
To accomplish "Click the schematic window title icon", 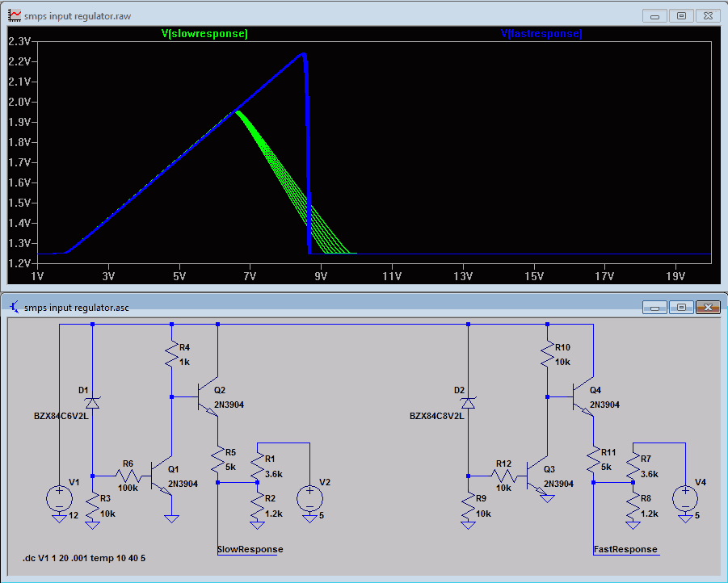I will tap(15, 307).
